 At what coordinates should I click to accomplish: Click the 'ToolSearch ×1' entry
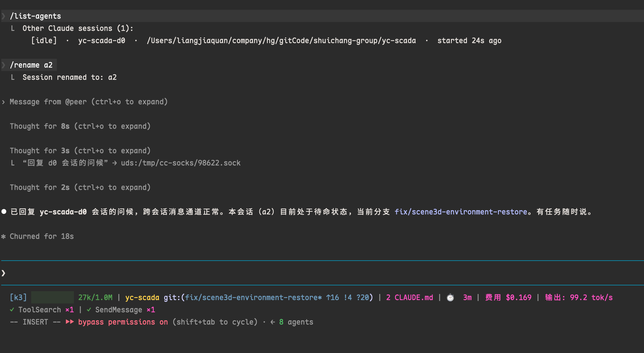[46, 310]
